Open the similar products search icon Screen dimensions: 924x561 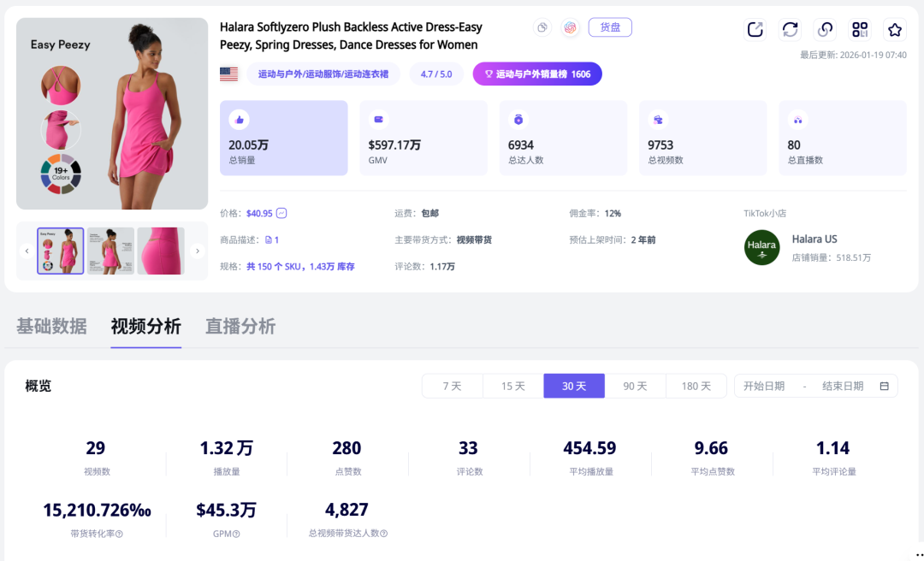[x=824, y=29]
